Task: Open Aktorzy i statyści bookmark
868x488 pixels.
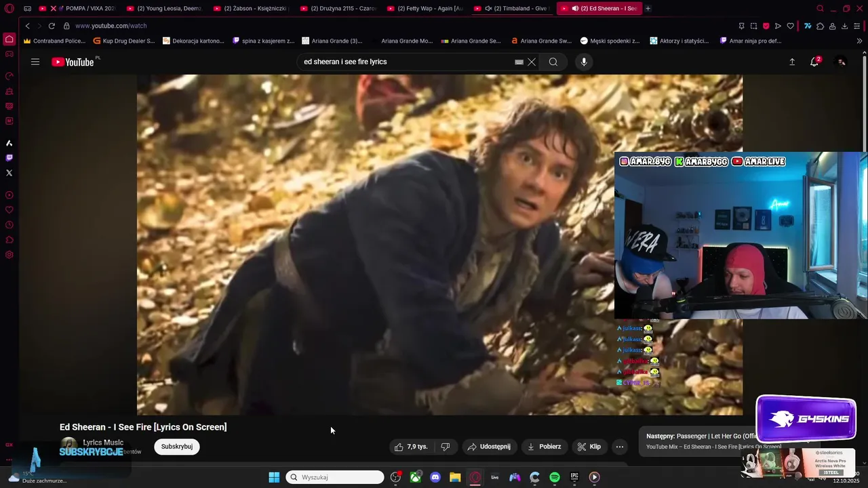Action: (x=679, y=41)
